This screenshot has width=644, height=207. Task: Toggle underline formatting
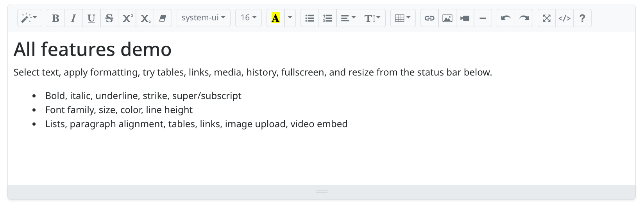pyautogui.click(x=91, y=18)
